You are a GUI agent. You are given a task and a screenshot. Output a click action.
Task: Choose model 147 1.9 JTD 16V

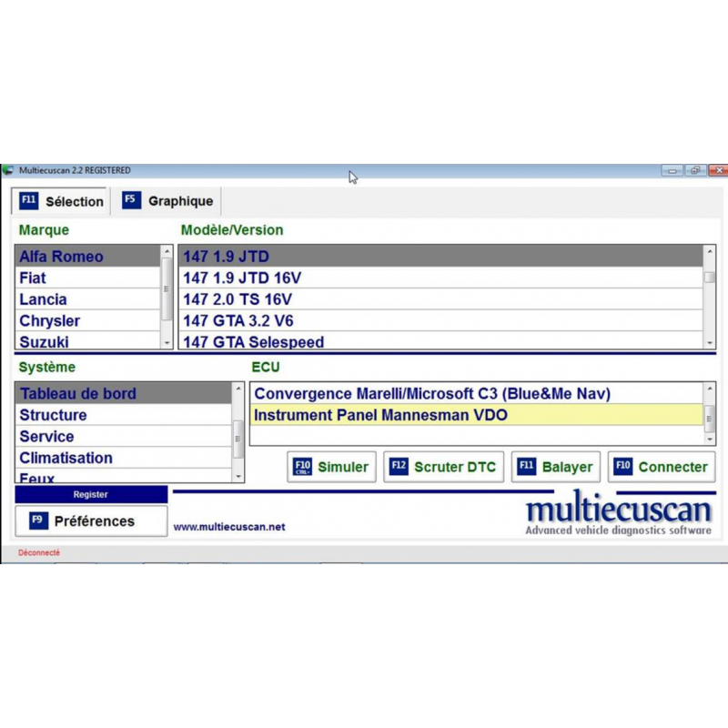tap(441, 278)
